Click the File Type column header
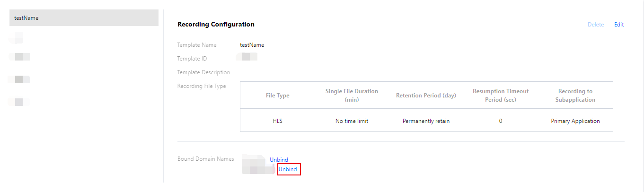The width and height of the screenshot is (644, 192). (x=277, y=96)
